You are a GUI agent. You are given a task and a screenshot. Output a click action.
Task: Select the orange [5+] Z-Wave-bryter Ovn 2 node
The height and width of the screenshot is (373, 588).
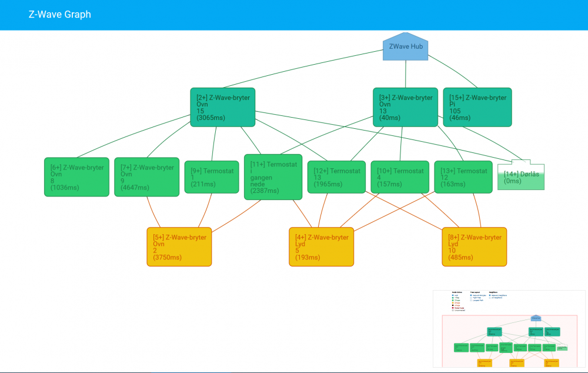coord(179,247)
